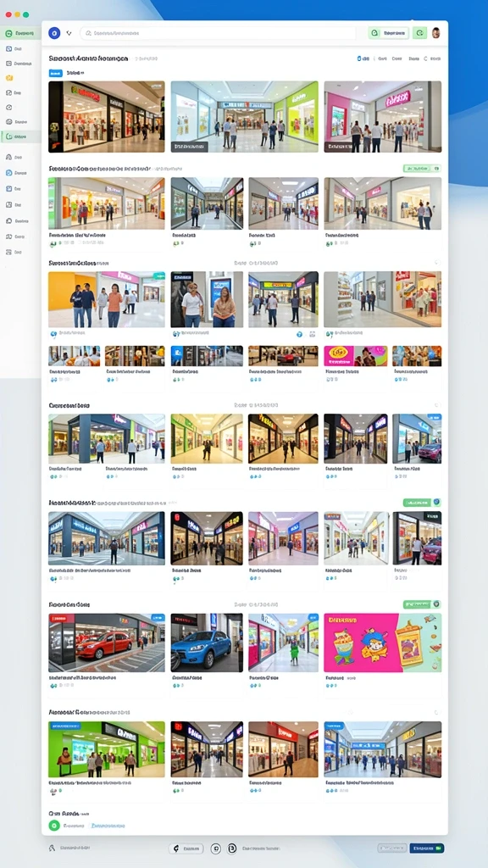Open the thumbnail showing the blue car
This screenshot has height=868, width=488.
(207, 643)
